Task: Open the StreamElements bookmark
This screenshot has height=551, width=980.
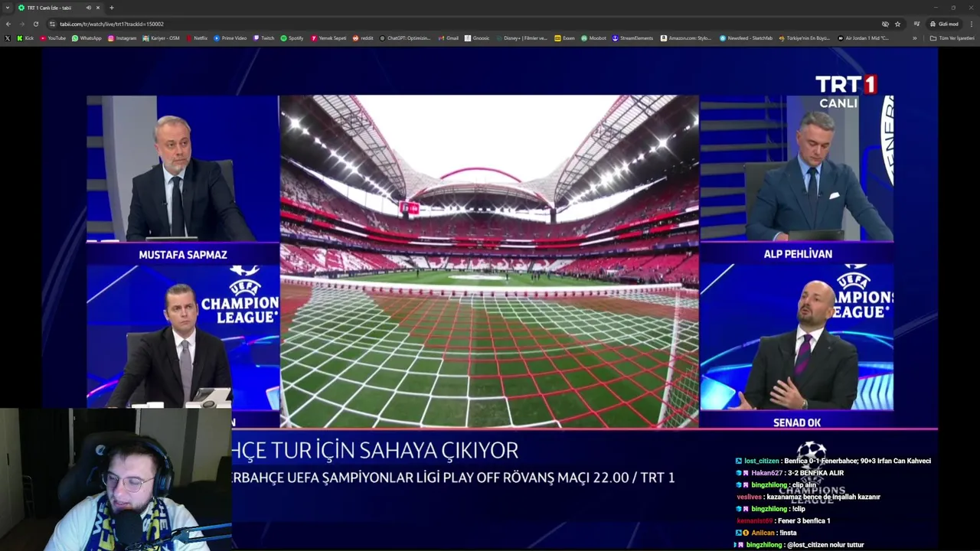Action: click(x=632, y=38)
